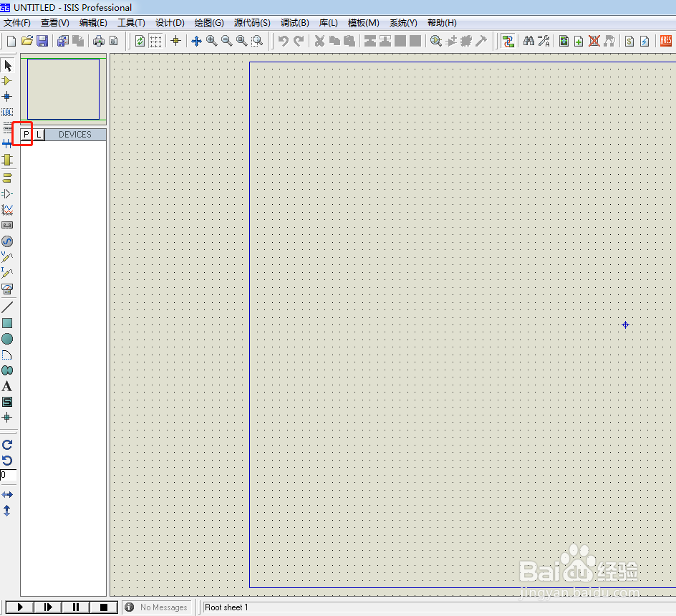Toggle the grid display in the toolbar

pyautogui.click(x=155, y=41)
